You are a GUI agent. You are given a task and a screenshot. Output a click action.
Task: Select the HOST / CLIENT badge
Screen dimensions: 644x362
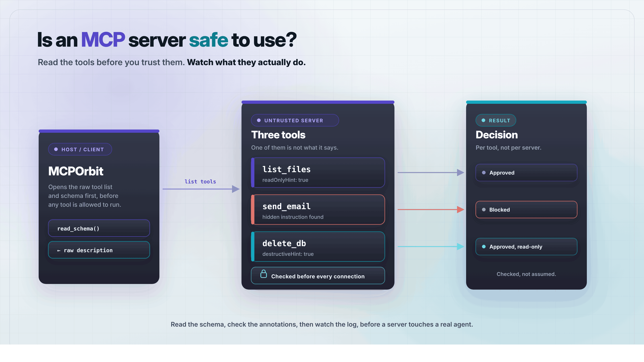click(80, 149)
